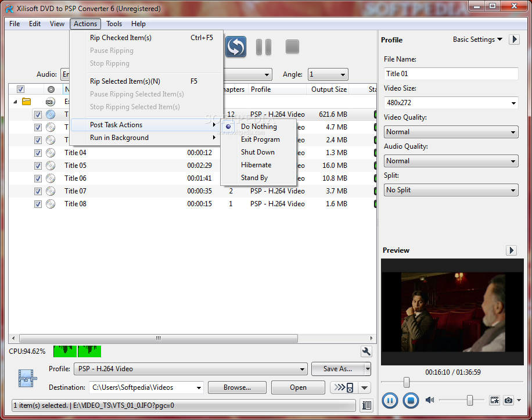This screenshot has width=532, height=420.
Task: Click the clip/film settings icon in preview
Action: (494, 400)
